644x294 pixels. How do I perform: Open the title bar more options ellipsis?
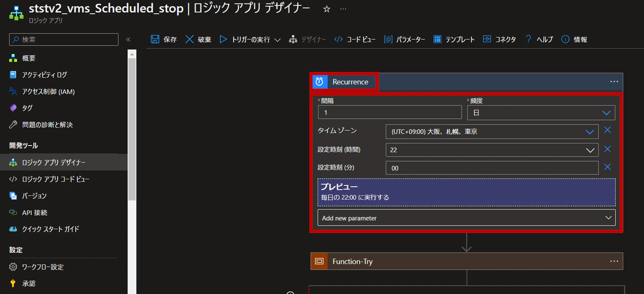click(x=343, y=9)
